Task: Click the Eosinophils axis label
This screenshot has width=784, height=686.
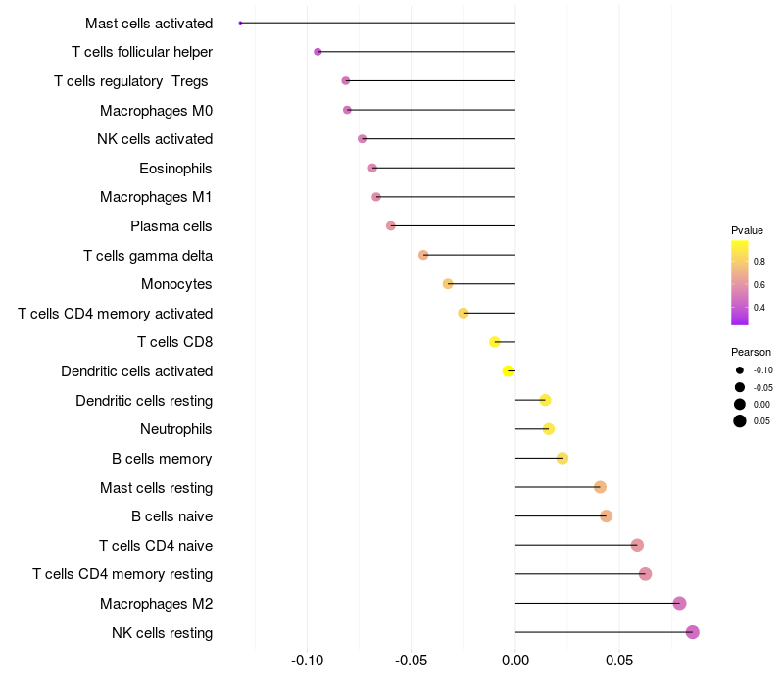Action: coord(175,169)
